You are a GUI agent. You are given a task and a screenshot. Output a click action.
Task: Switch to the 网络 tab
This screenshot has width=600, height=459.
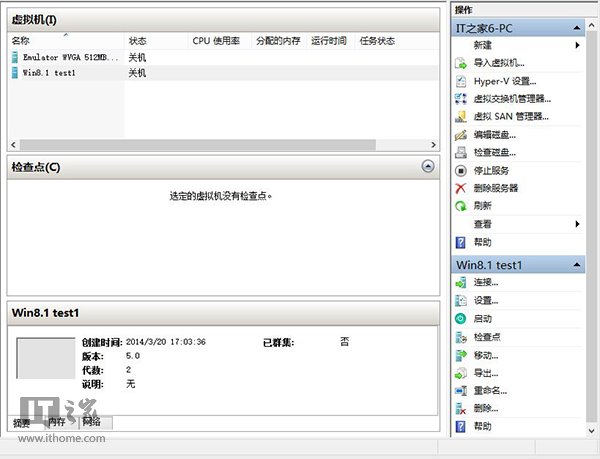coord(95,422)
